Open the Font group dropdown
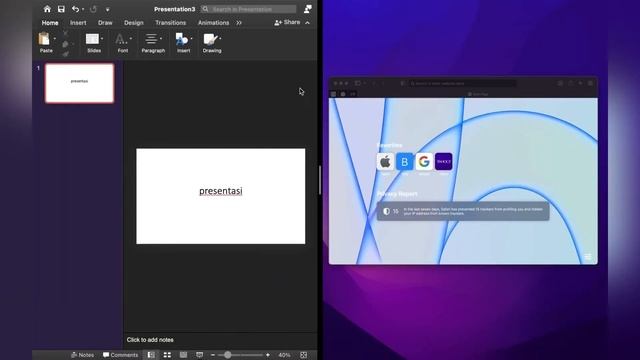Screen dimensions: 640x360 pyautogui.click(x=123, y=42)
